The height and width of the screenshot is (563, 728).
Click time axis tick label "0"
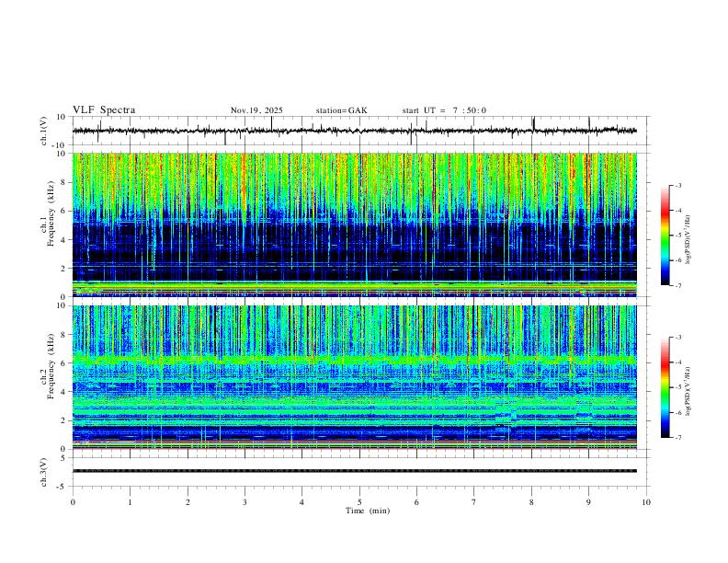73,502
